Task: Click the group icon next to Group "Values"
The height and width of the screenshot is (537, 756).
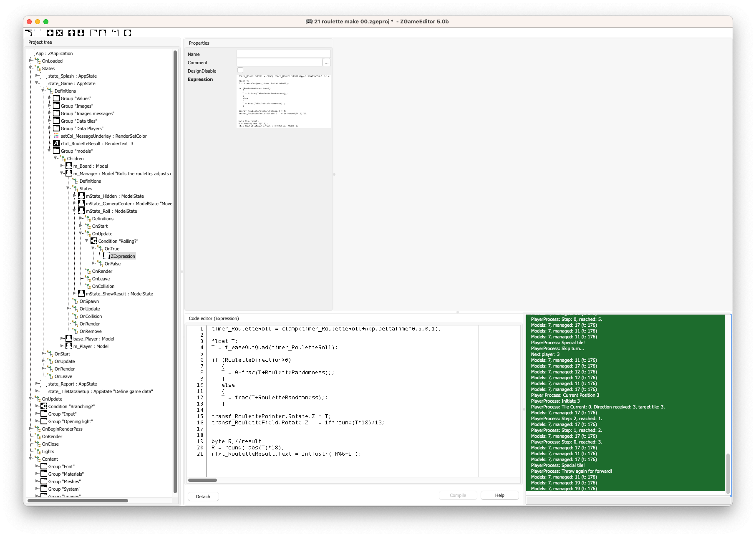Action: coord(56,98)
